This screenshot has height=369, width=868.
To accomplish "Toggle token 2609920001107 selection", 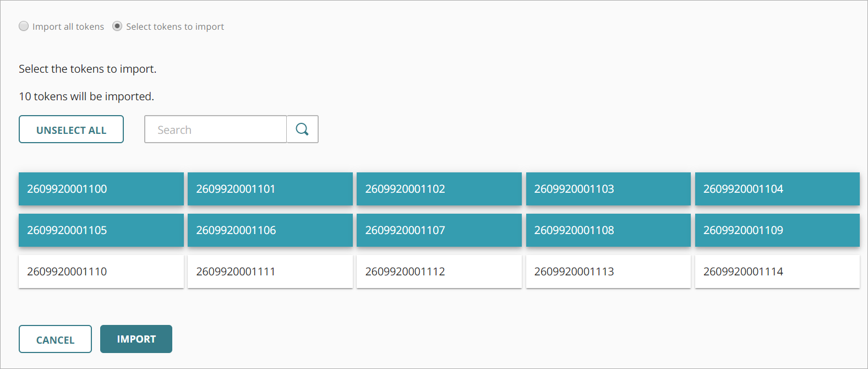I will click(439, 230).
